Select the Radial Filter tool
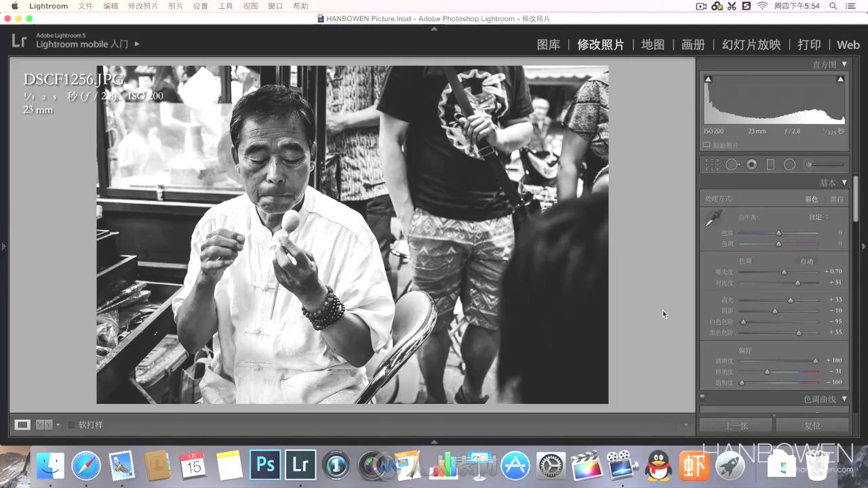The width and height of the screenshot is (868, 488). pos(789,165)
